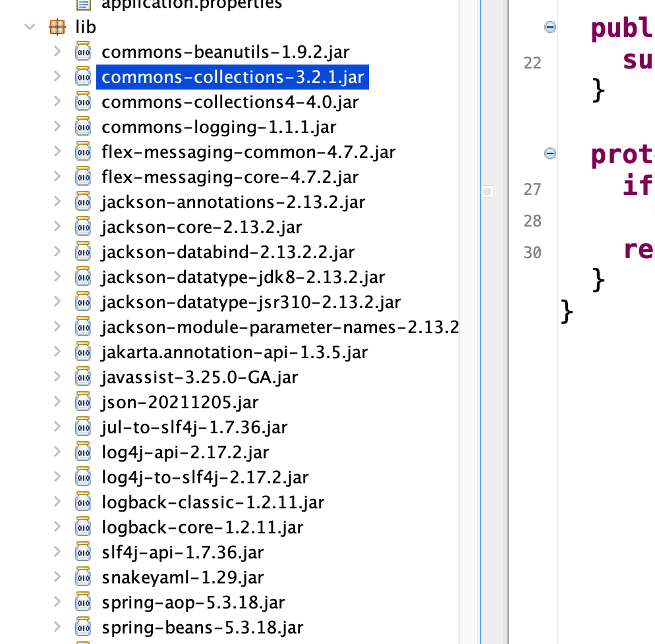Collapse the lib folder tree node
Image resolution: width=655 pixels, height=644 pixels.
(30, 27)
